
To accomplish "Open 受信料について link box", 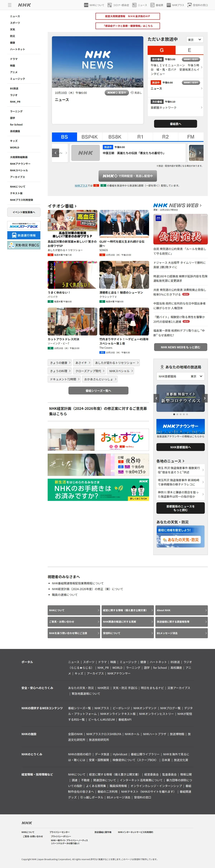I will (128, 633).
